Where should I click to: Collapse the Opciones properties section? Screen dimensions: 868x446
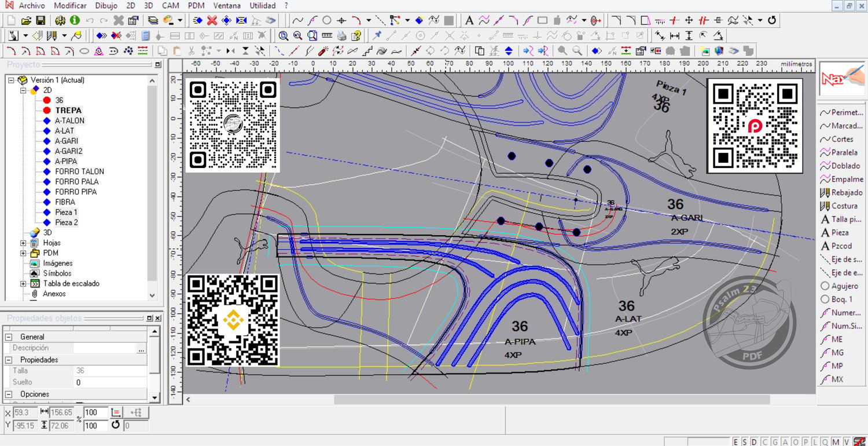(9, 394)
